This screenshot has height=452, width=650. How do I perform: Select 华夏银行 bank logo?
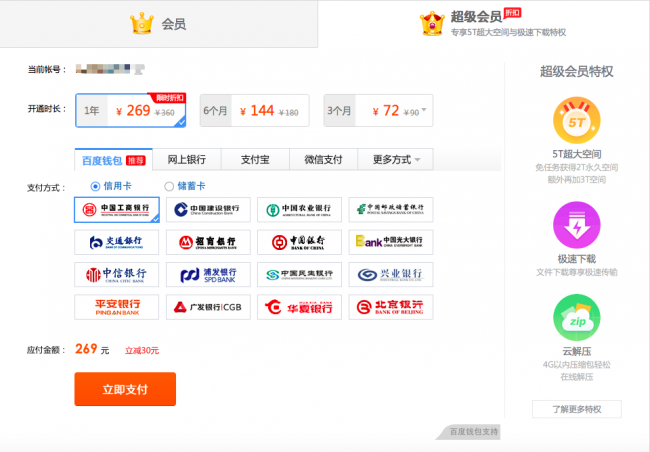click(299, 307)
